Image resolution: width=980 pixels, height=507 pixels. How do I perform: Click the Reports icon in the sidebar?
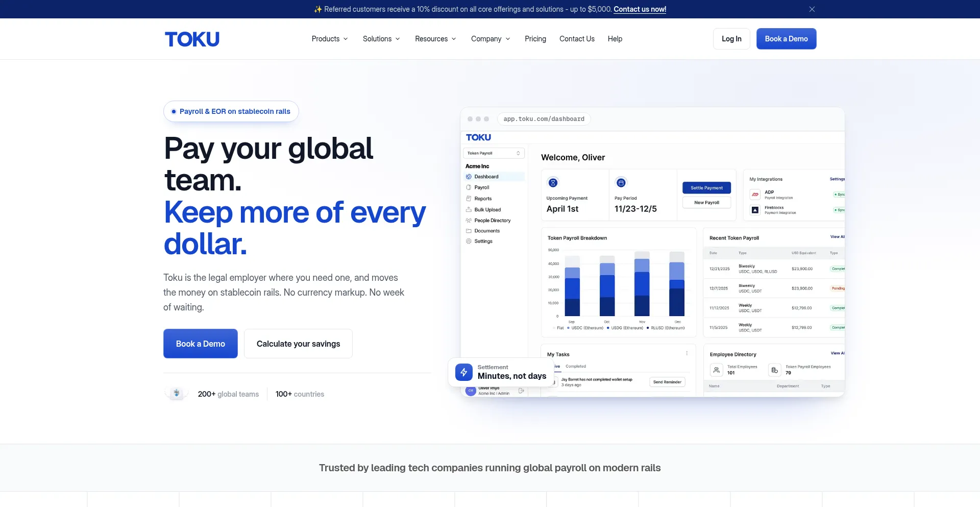click(469, 199)
